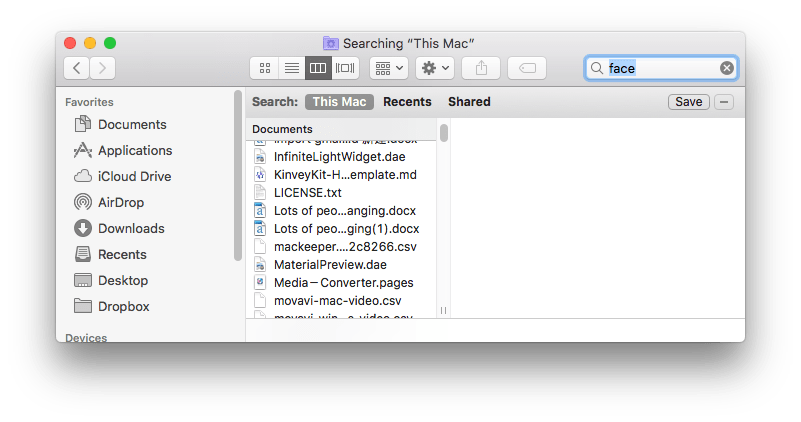This screenshot has height=422, width=801.
Task: Switch to icon view mode
Action: coord(265,68)
